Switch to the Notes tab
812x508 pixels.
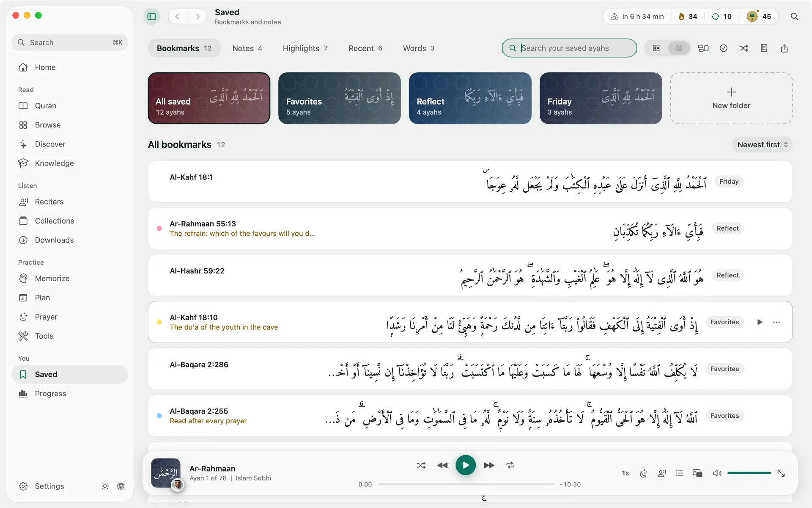click(247, 48)
